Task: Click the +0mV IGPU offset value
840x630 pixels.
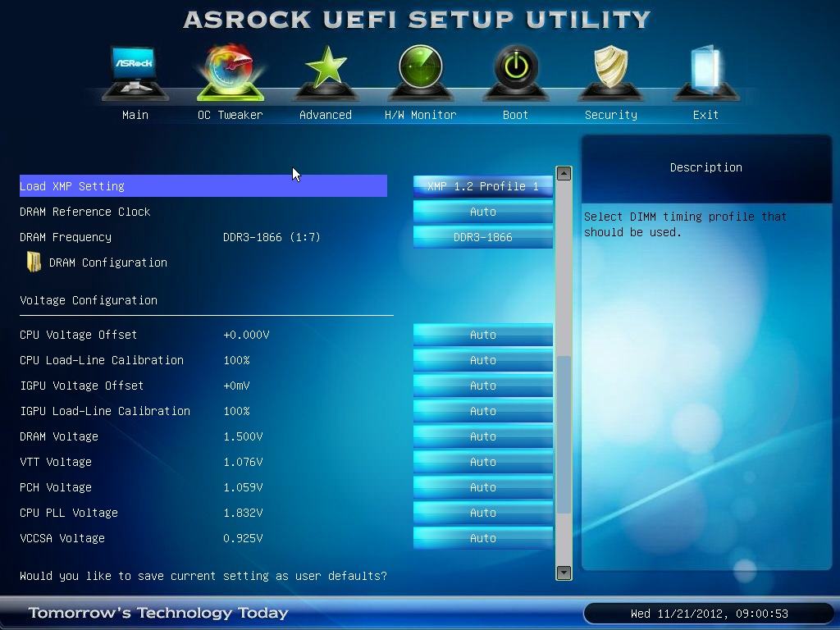Action: pos(236,386)
